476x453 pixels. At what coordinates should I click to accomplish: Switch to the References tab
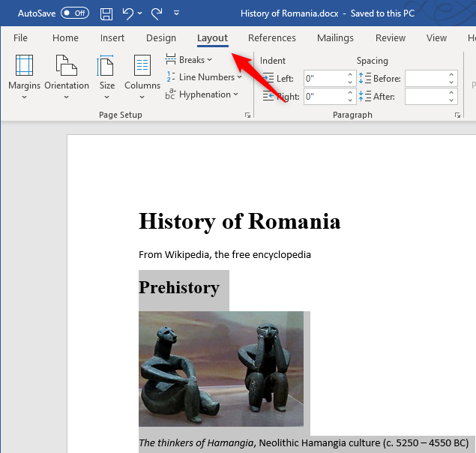[x=271, y=38]
